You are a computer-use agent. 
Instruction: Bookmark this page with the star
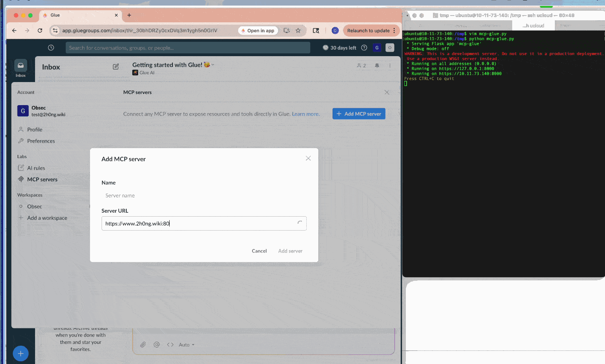pyautogui.click(x=298, y=31)
